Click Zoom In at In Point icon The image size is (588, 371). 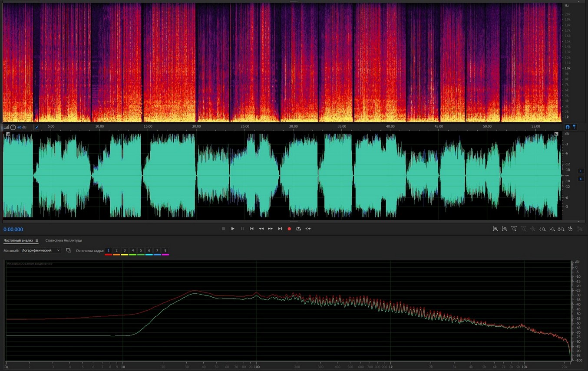click(x=542, y=229)
